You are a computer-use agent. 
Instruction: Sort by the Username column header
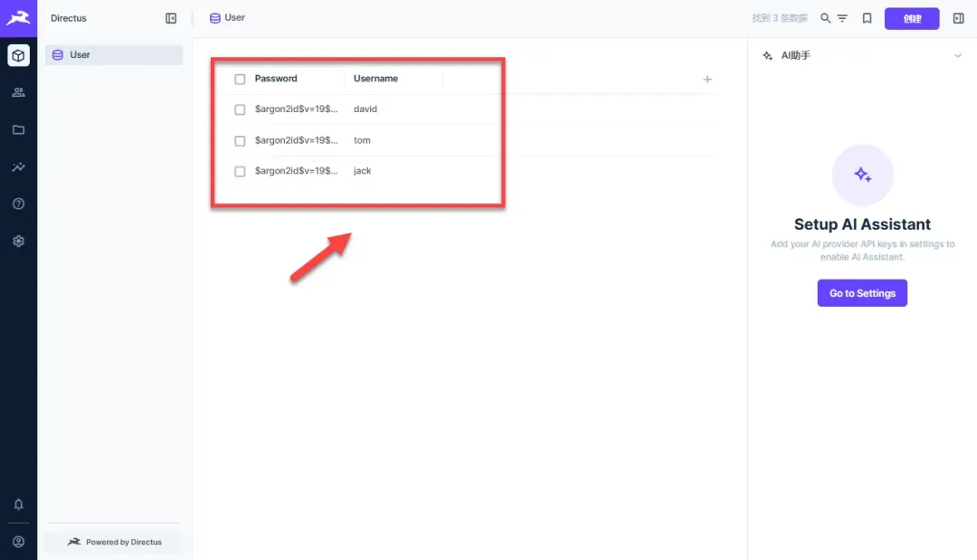click(x=375, y=79)
